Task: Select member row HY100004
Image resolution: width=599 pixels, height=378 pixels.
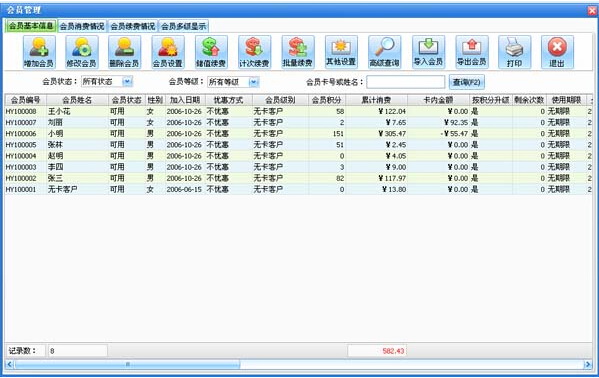Action: [x=298, y=156]
